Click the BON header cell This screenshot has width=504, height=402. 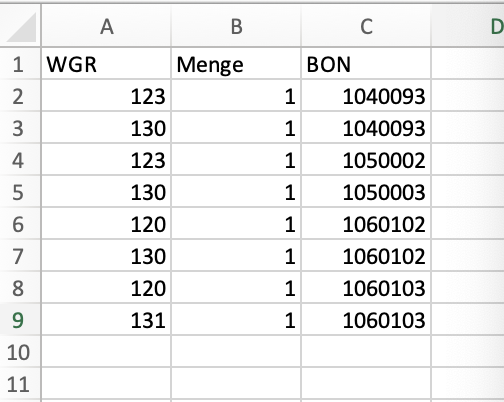click(366, 64)
